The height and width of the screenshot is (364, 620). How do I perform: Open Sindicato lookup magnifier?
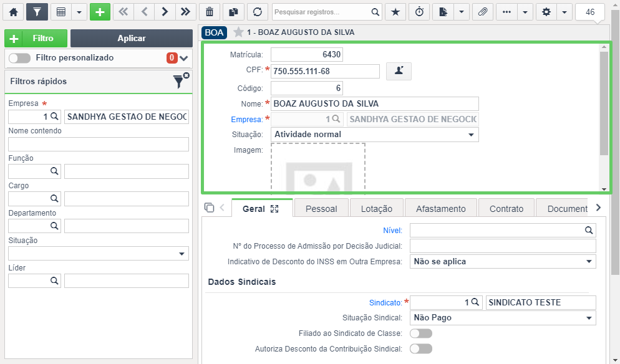point(475,302)
